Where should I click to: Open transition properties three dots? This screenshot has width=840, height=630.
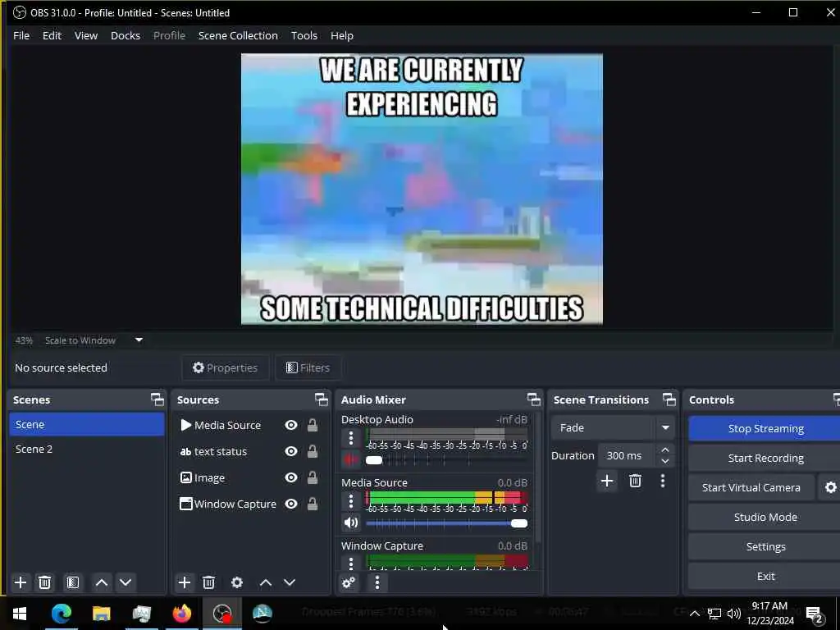(x=663, y=481)
